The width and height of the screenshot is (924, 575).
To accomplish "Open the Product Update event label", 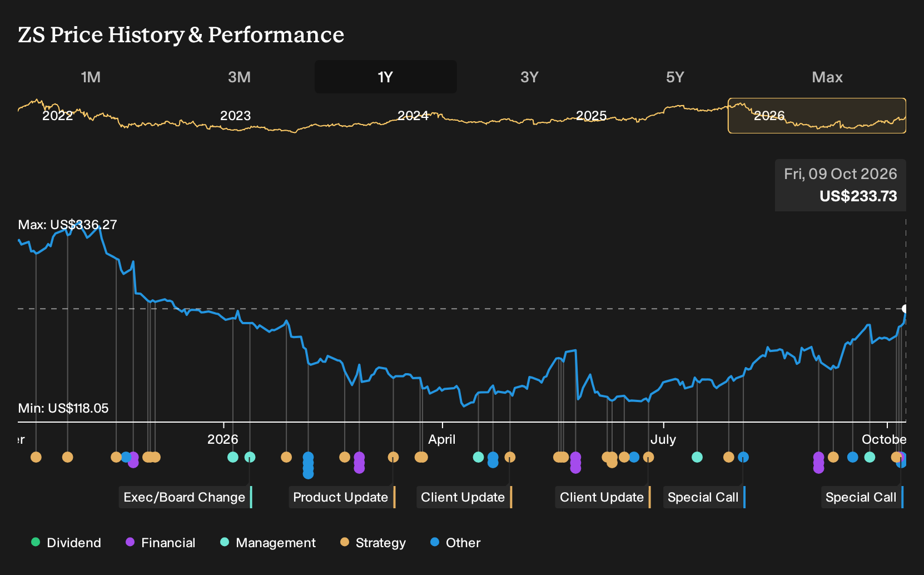I will tap(342, 497).
